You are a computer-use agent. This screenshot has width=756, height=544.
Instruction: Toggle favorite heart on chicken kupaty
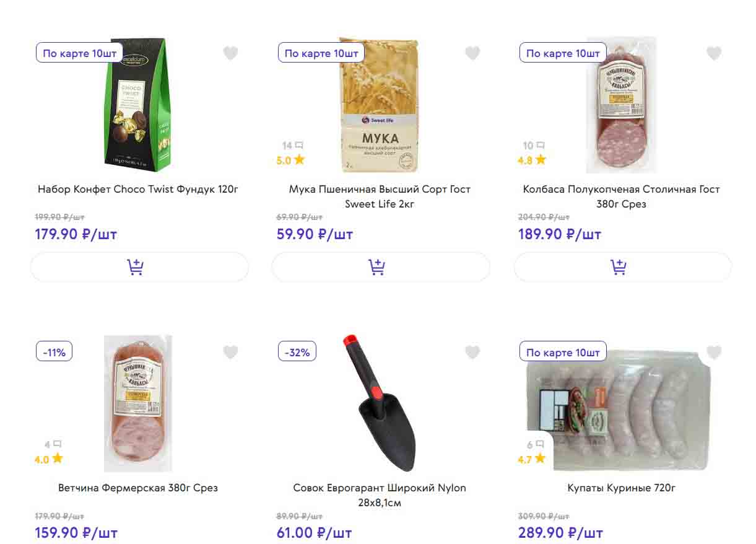714,352
